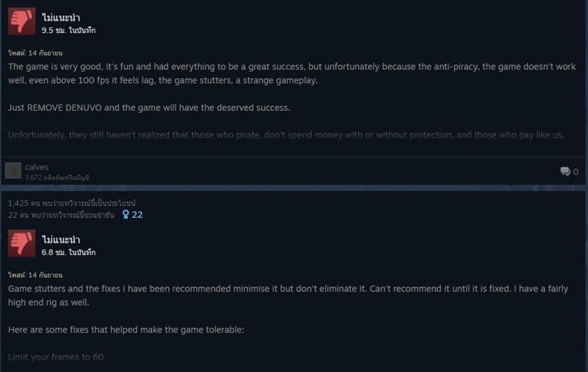Click 'Just REMOVE DENUVO' review line
This screenshot has width=588, height=372.
click(x=149, y=108)
